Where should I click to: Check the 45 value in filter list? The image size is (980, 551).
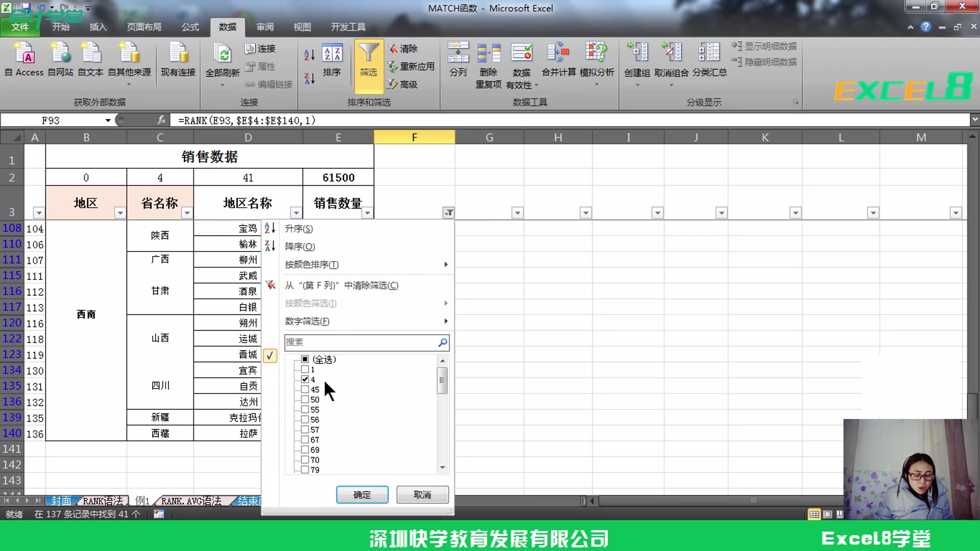click(305, 389)
